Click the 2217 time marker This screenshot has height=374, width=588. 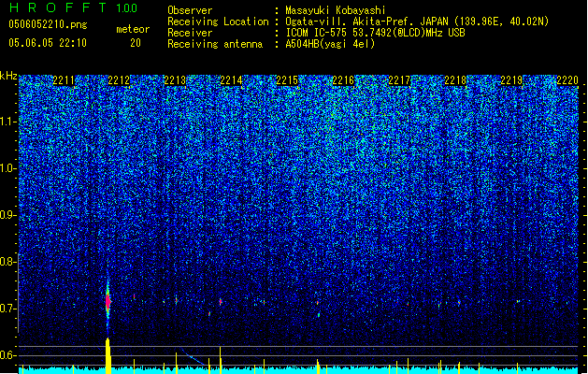(399, 80)
